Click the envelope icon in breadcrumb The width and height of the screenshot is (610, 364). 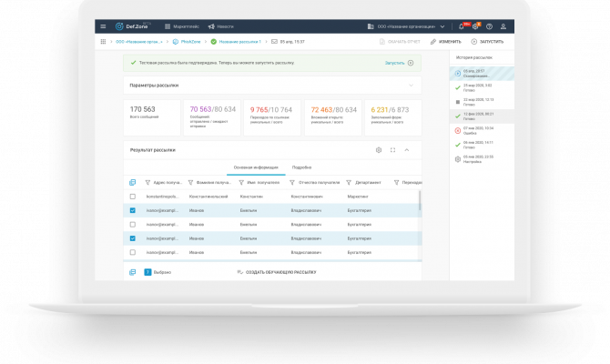tap(274, 42)
